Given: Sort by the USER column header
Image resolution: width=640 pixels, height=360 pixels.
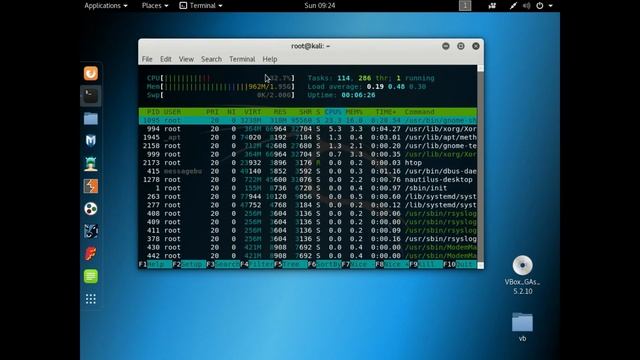Looking at the screenshot, I should pos(172,112).
